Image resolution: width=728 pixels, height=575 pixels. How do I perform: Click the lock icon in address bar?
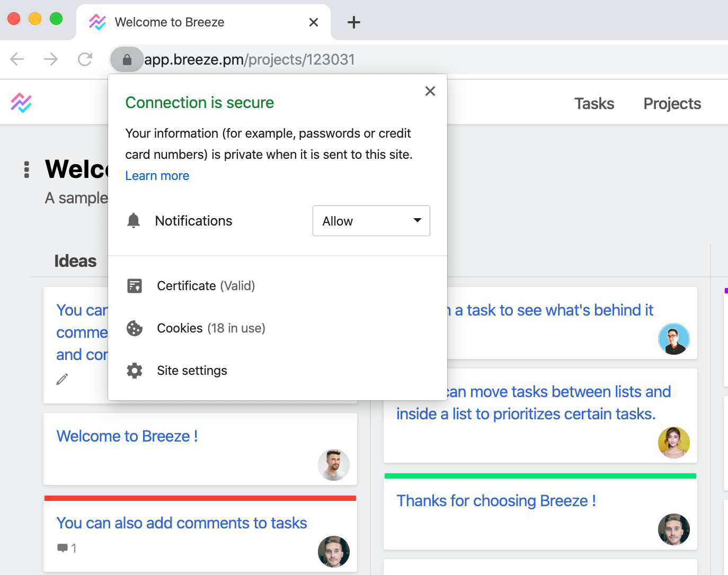pyautogui.click(x=127, y=59)
